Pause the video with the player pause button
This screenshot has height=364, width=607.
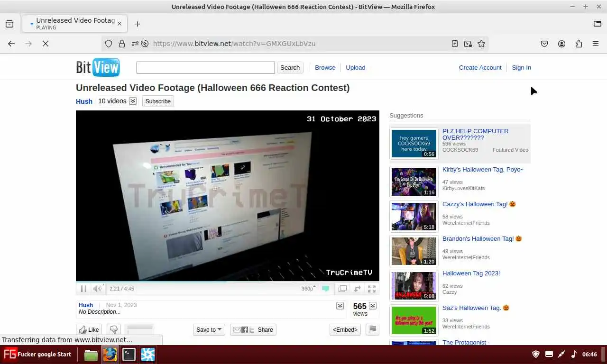[83, 288]
